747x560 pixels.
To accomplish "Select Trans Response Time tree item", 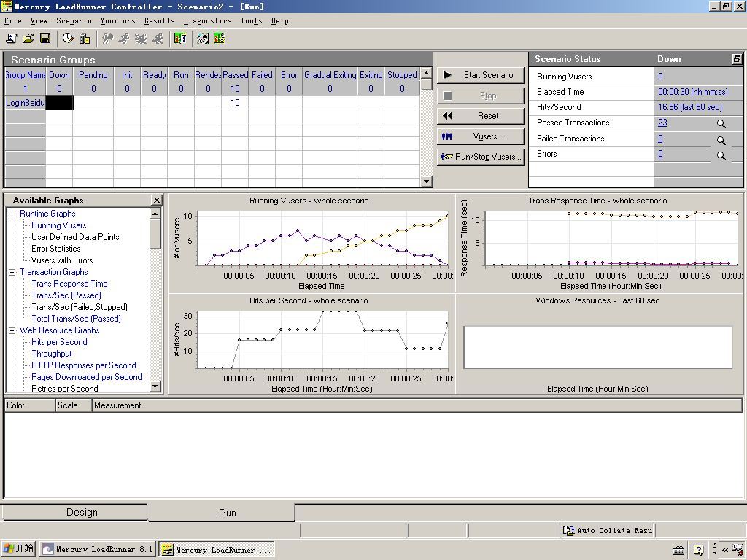I will coord(69,284).
